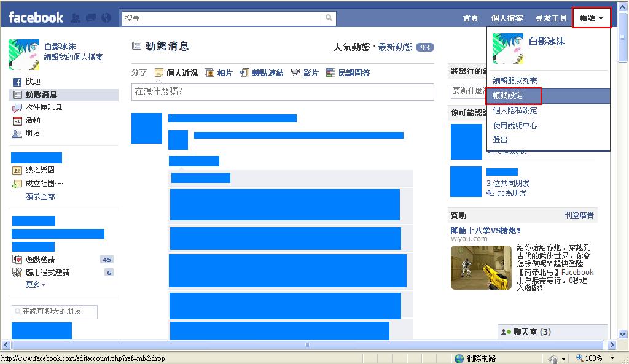Click the 在想什麼嗎? status box
This screenshot has height=364, width=629.
pos(283,92)
